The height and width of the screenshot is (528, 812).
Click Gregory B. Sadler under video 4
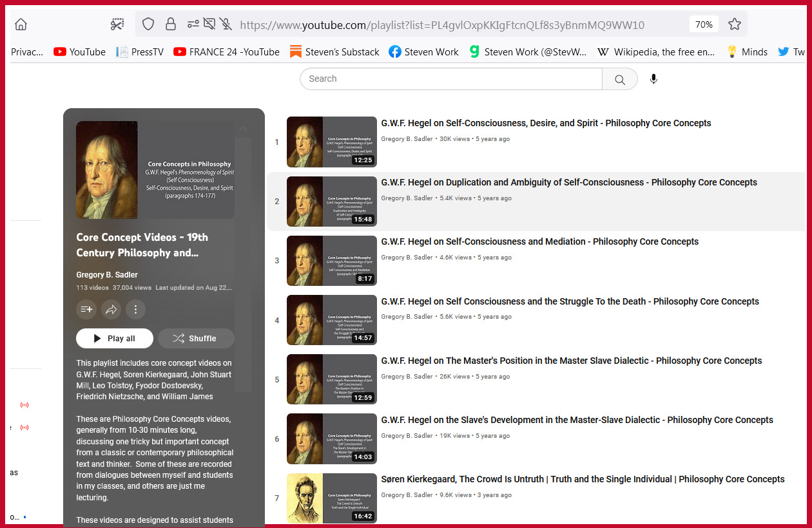point(407,317)
